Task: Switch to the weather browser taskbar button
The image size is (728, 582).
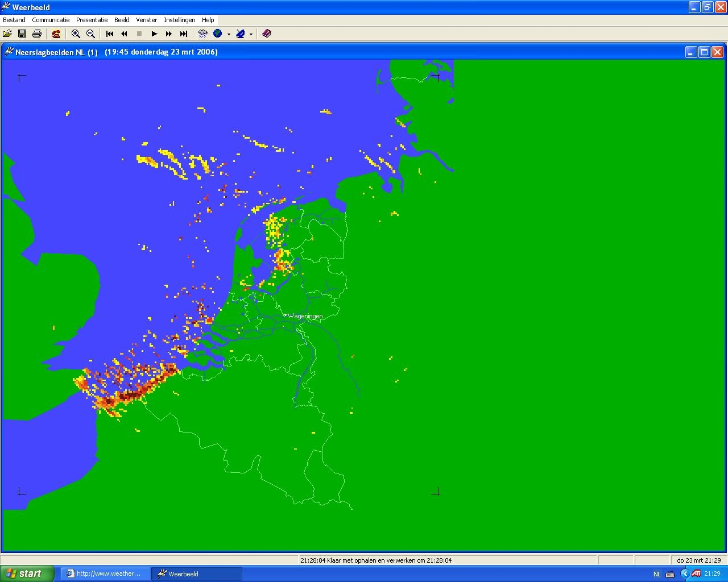Action: [x=106, y=573]
